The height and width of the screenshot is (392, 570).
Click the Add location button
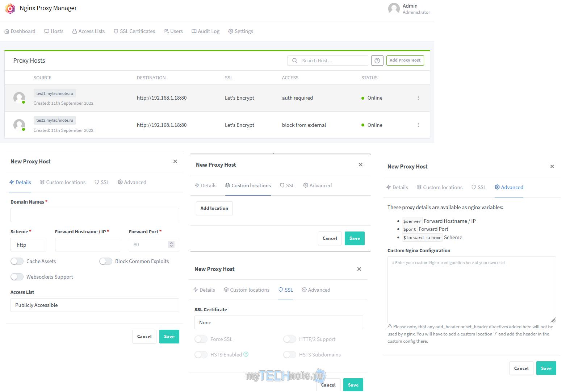(214, 208)
